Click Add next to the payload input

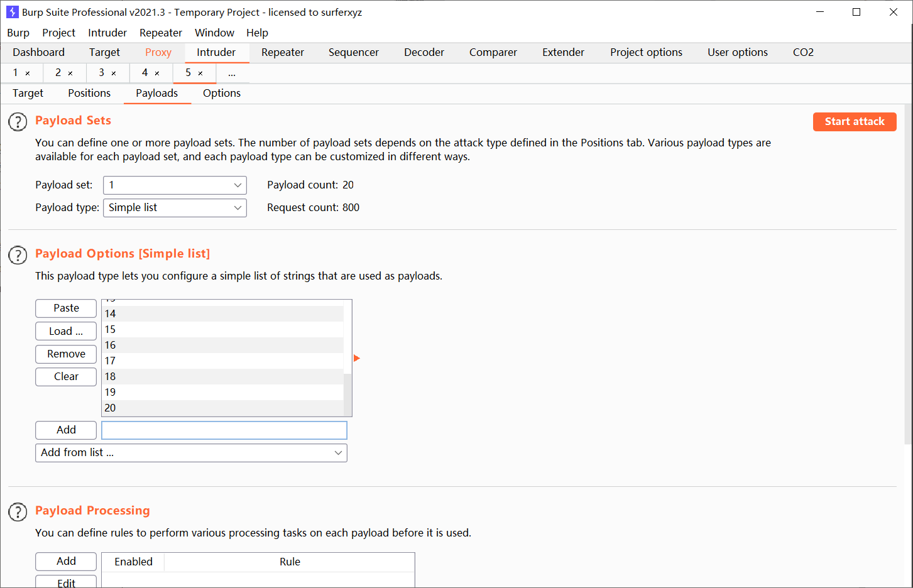pyautogui.click(x=66, y=430)
